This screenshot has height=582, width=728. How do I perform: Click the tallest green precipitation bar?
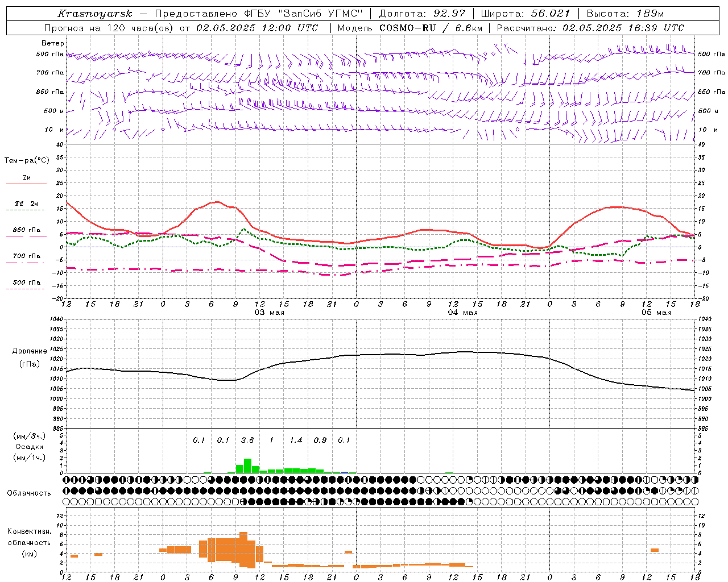(x=247, y=466)
